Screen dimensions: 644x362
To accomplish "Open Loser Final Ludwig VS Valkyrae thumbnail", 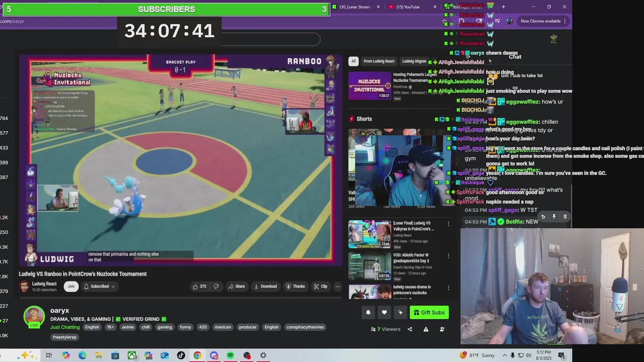I will pos(370,234).
